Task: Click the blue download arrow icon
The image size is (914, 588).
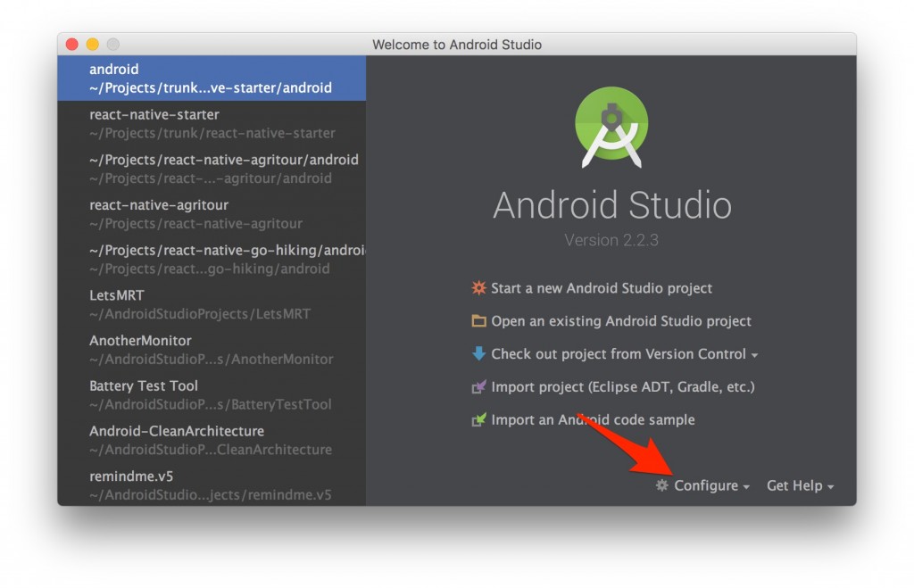Action: pos(478,353)
